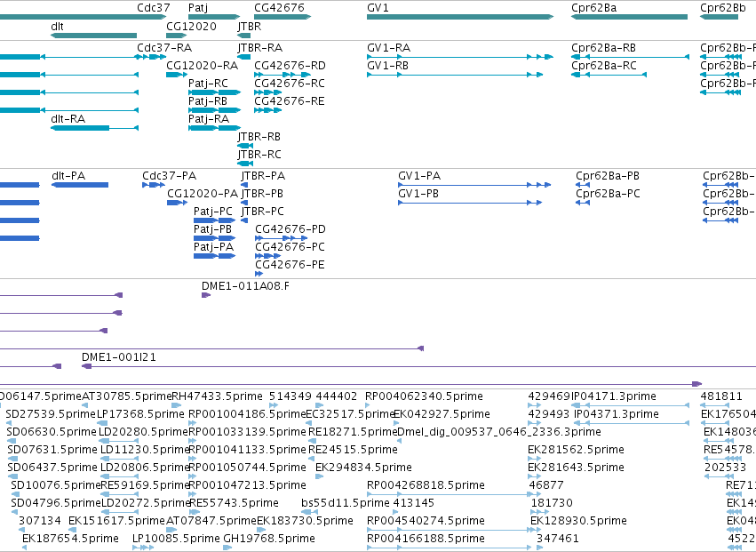Open the Cdc37-RA transcript label
The width and height of the screenshot is (756, 552).
[164, 48]
